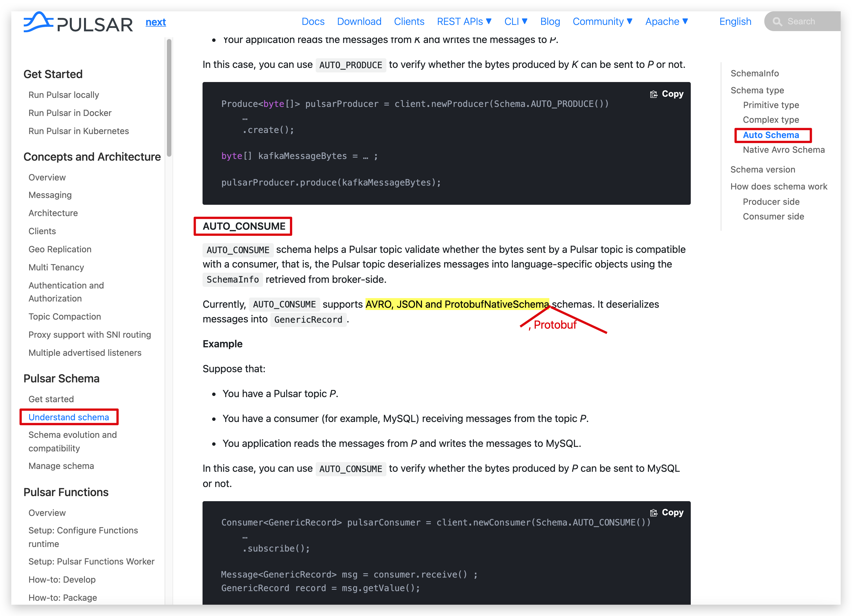Open the Docs nav item
The image size is (852, 616).
313,21
